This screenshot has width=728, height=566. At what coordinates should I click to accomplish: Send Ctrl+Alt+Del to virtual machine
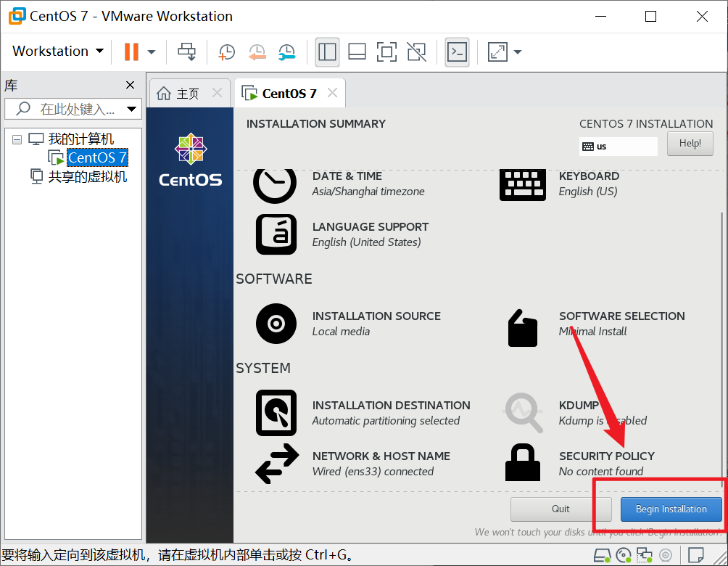point(186,52)
